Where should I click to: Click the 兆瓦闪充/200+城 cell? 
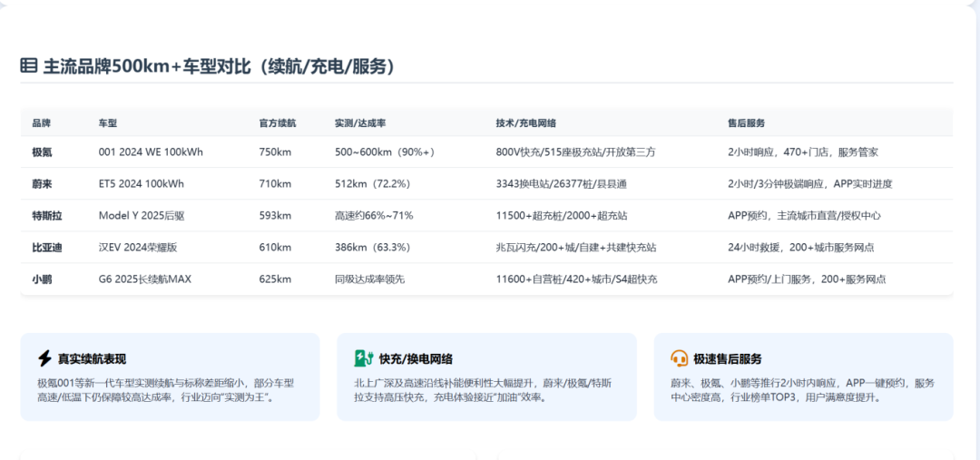576,248
